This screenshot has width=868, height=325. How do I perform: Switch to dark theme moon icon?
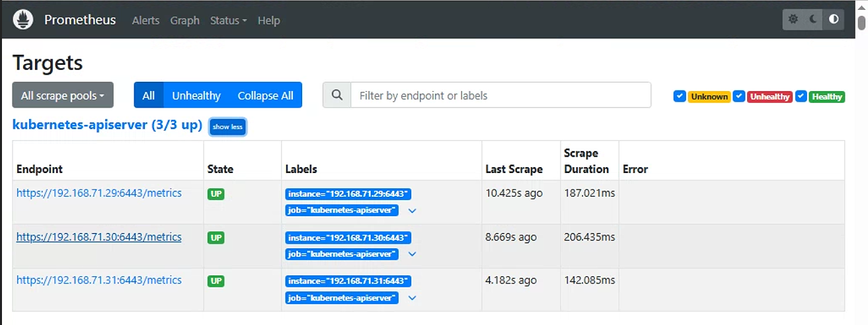pos(813,19)
